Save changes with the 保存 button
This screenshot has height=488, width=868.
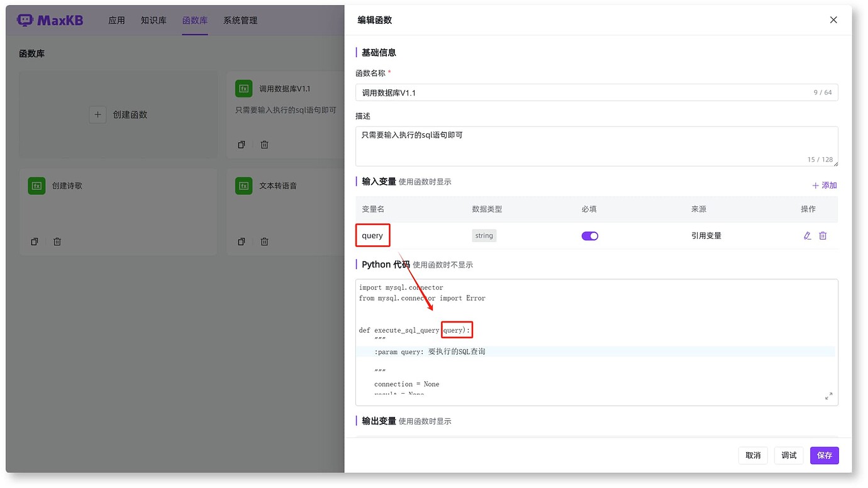(x=824, y=455)
